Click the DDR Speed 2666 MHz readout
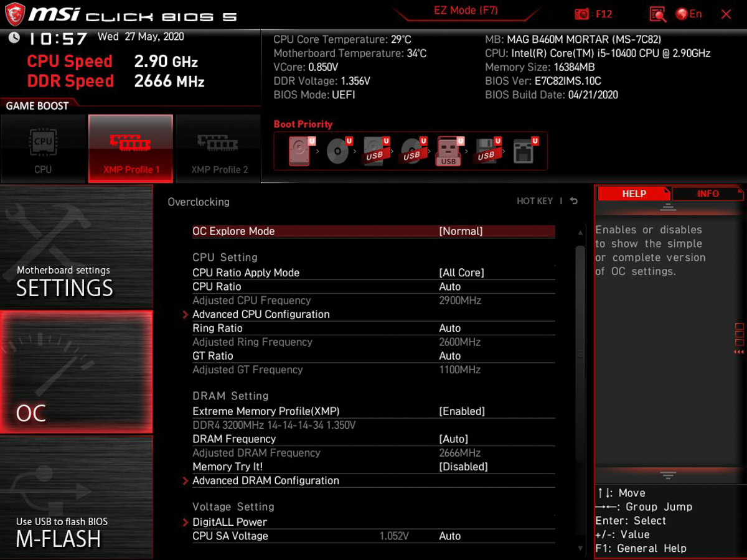 [116, 81]
